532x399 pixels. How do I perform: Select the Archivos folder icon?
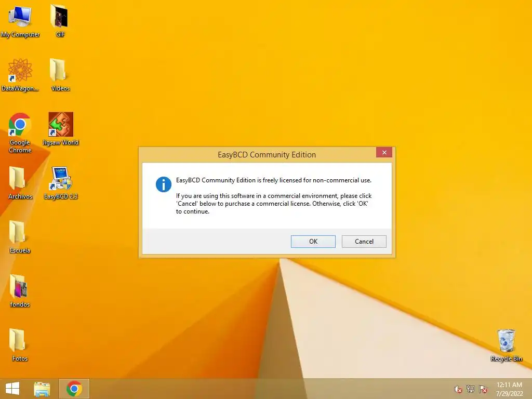pyautogui.click(x=20, y=183)
